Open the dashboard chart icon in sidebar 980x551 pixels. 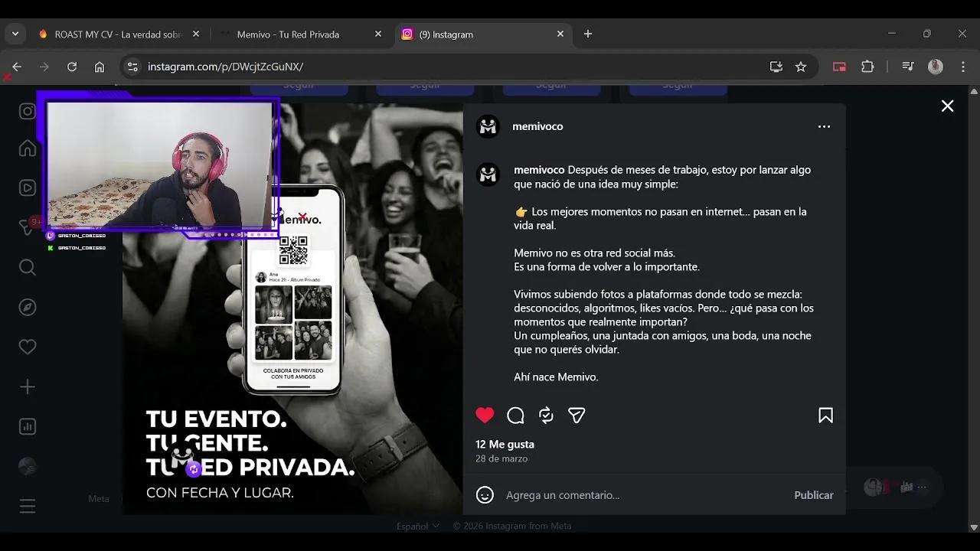pyautogui.click(x=28, y=426)
